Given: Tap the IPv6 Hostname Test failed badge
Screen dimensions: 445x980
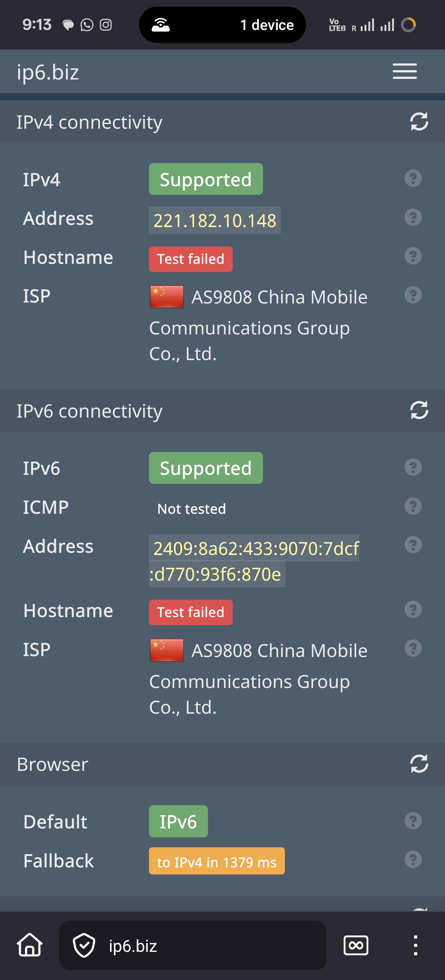Looking at the screenshot, I should click(x=190, y=612).
